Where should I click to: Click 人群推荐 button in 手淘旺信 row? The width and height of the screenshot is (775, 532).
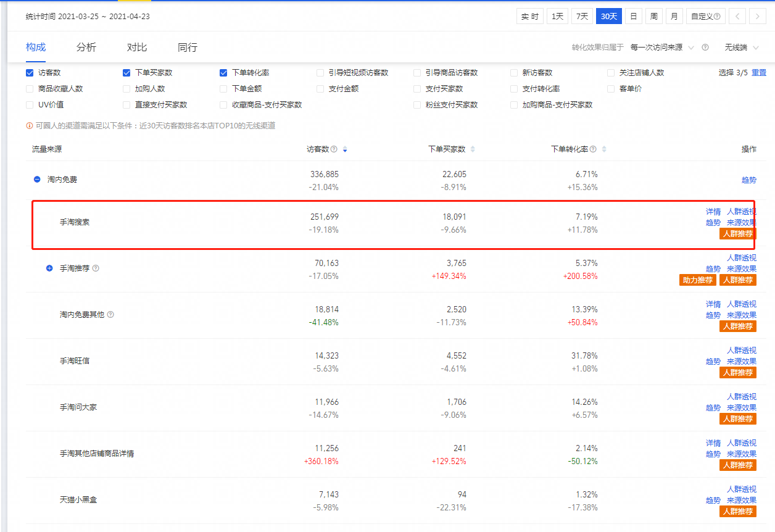738,373
